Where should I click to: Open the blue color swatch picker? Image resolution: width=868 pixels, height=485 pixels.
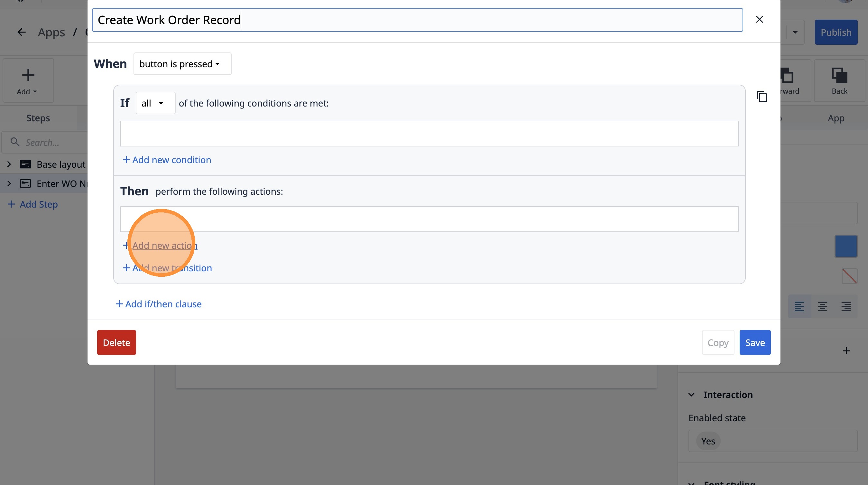pyautogui.click(x=846, y=246)
